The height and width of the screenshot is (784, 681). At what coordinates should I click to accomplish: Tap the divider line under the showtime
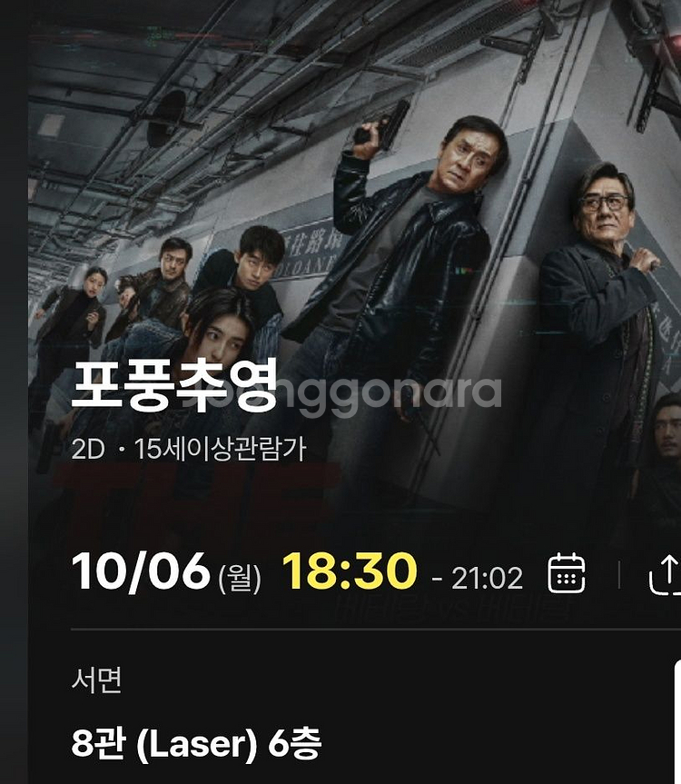point(376,629)
